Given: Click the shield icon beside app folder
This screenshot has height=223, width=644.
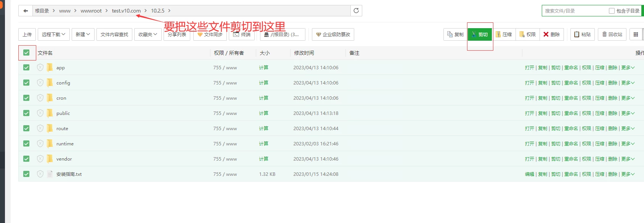Looking at the screenshot, I should coord(40,67).
